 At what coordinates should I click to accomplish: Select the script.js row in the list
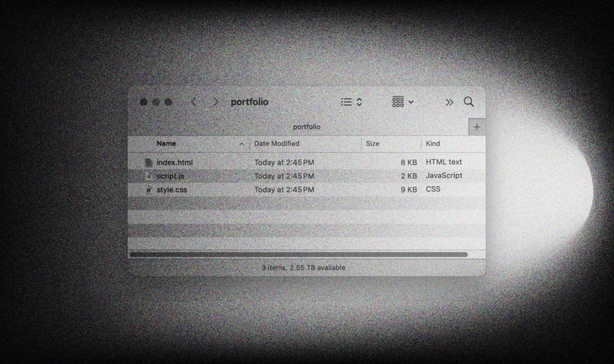click(x=270, y=176)
